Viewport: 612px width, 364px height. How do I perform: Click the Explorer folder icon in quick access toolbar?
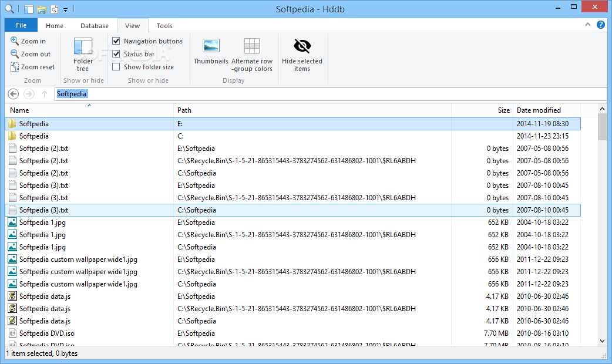(41, 9)
